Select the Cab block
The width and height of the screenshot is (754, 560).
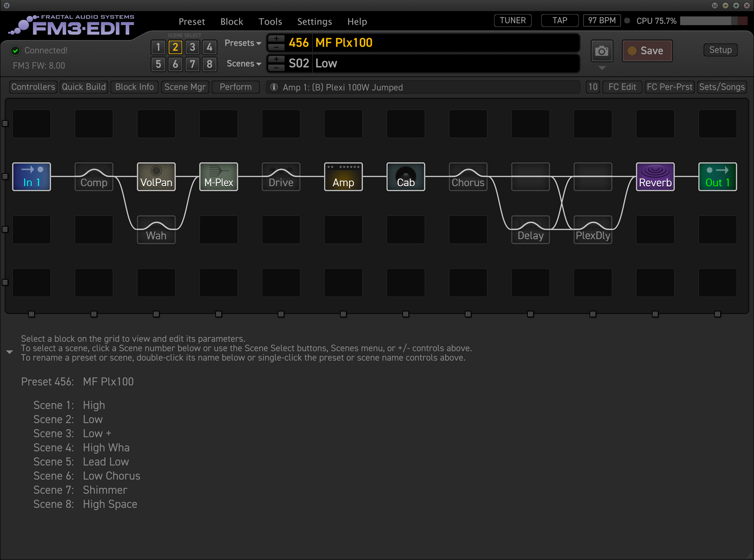point(405,177)
